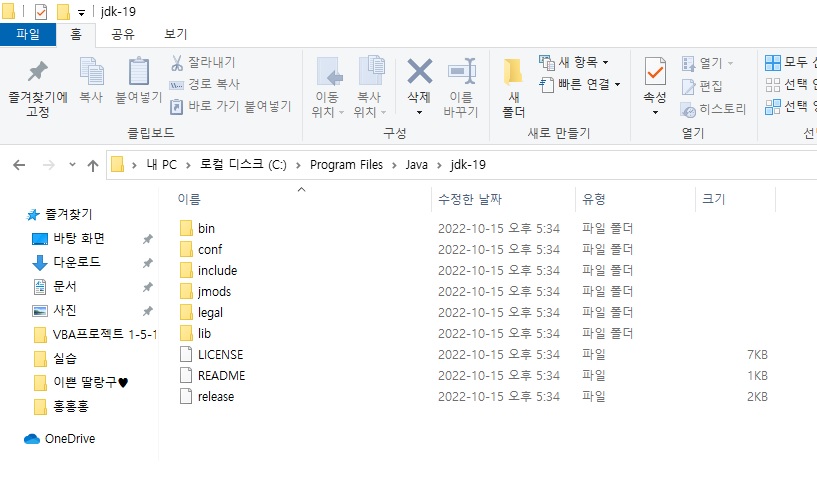817x480 pixels.
Task: Go back with the left arrow
Action: (x=19, y=165)
